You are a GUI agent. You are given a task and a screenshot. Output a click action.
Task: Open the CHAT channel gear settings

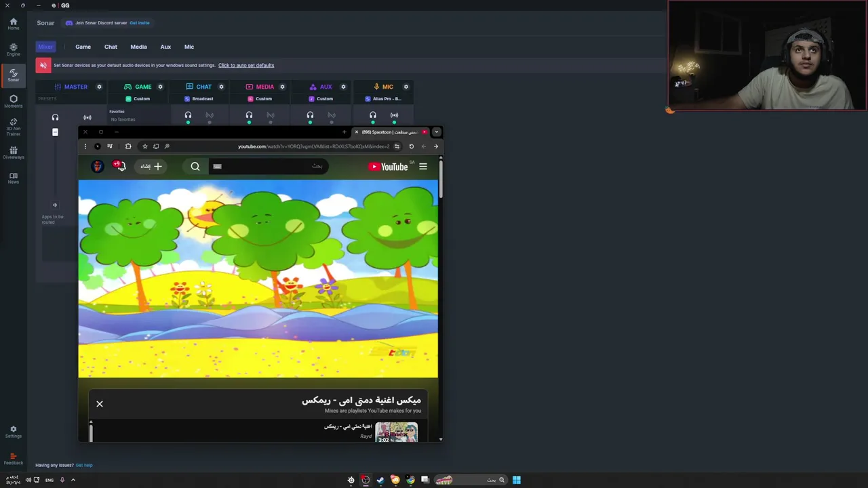point(221,87)
